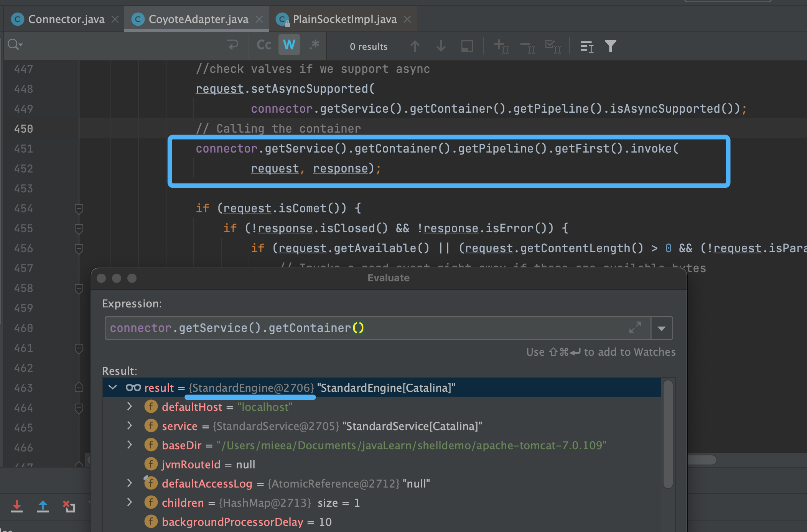The image size is (807, 532).
Task: Collapse the result StandardEngine node
Action: click(x=113, y=388)
